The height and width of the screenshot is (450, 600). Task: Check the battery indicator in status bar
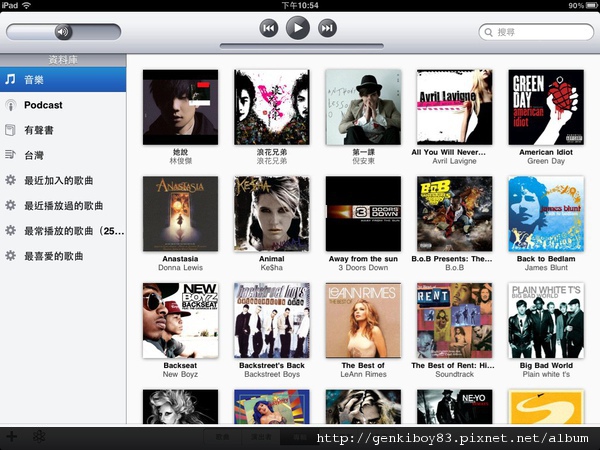pos(592,5)
